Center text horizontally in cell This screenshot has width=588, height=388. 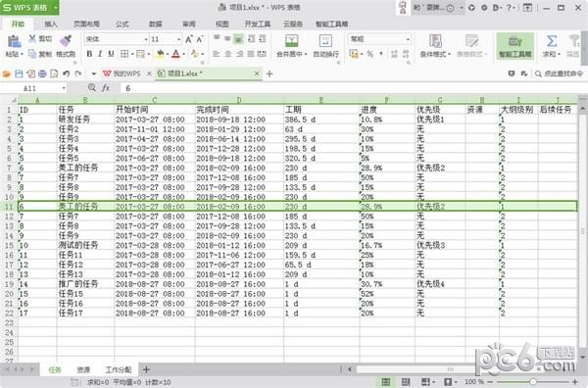click(x=227, y=54)
